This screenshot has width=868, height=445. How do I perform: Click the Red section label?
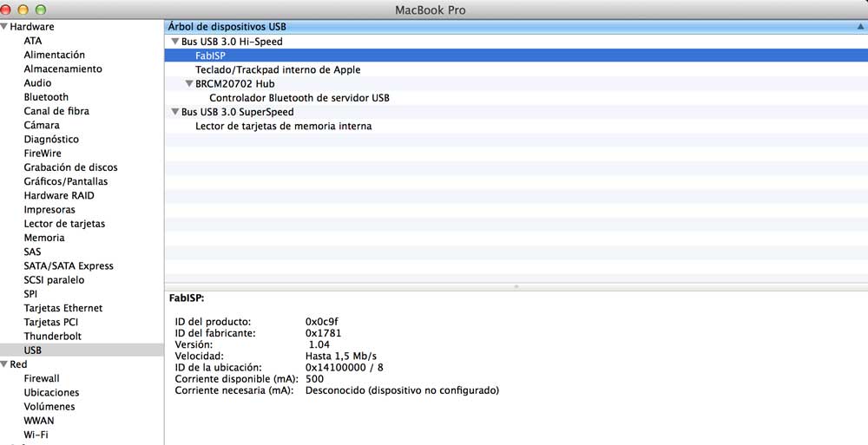pyautogui.click(x=18, y=364)
